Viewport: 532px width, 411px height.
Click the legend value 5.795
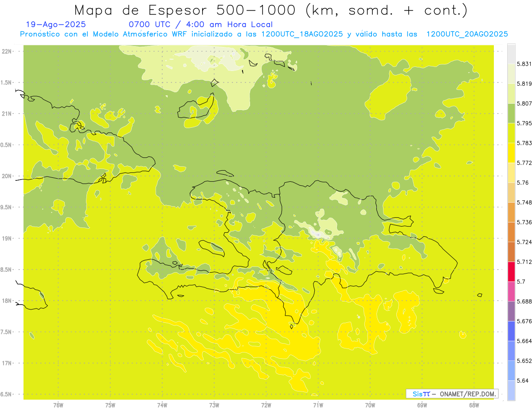tap(524, 123)
